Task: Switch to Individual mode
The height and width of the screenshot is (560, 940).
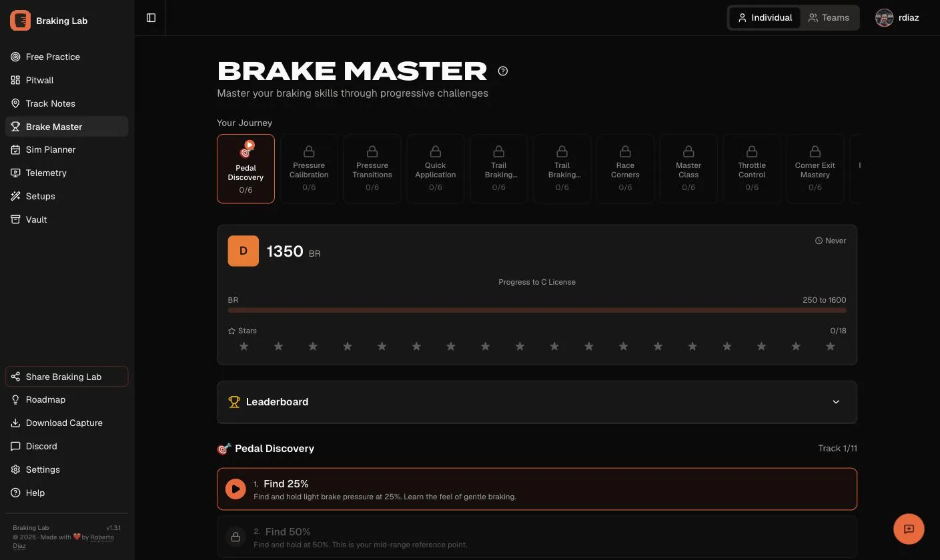Action: click(x=765, y=18)
